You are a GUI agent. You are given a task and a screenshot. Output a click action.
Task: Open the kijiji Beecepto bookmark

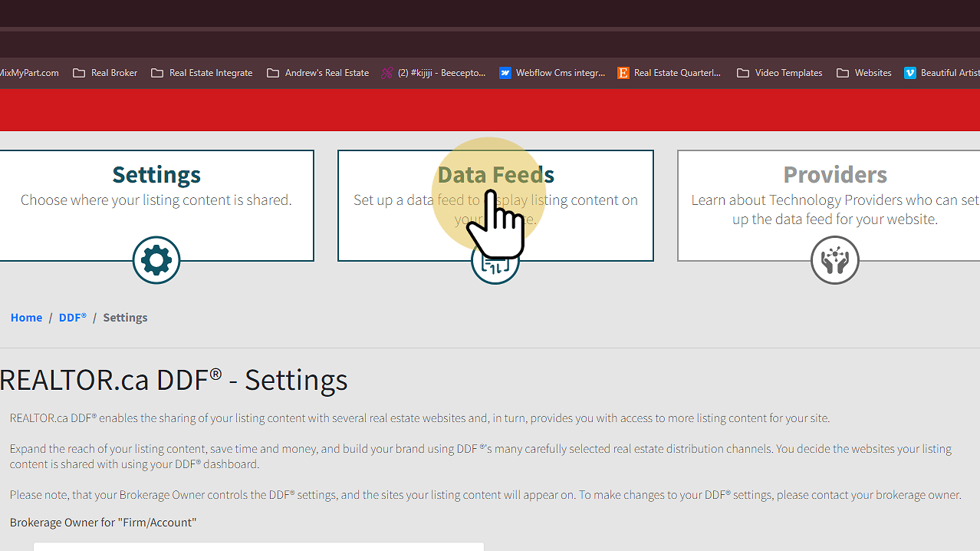point(434,73)
